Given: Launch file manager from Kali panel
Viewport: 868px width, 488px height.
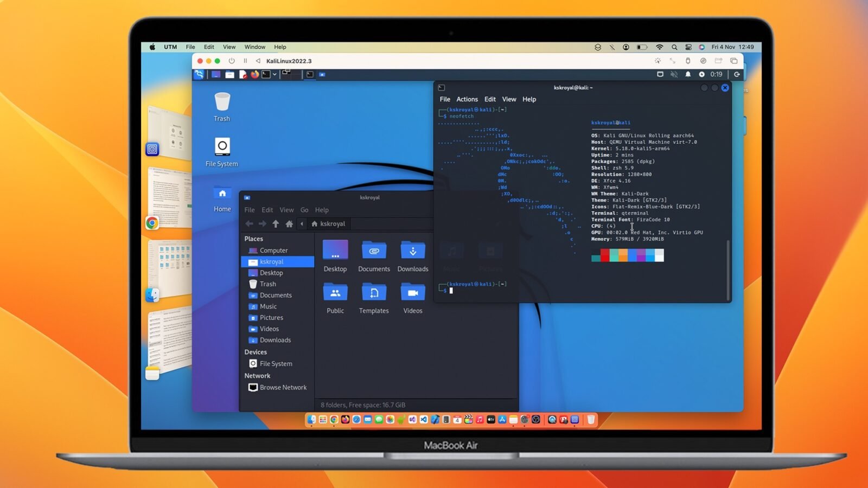Looking at the screenshot, I should point(229,74).
